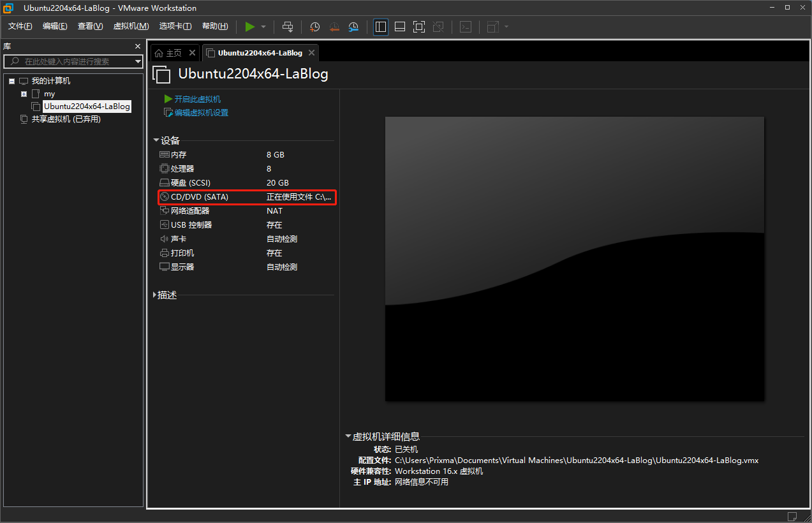Viewport: 812px width, 523px height.
Task: Enter full screen mode via toolbar icon
Action: (x=419, y=27)
